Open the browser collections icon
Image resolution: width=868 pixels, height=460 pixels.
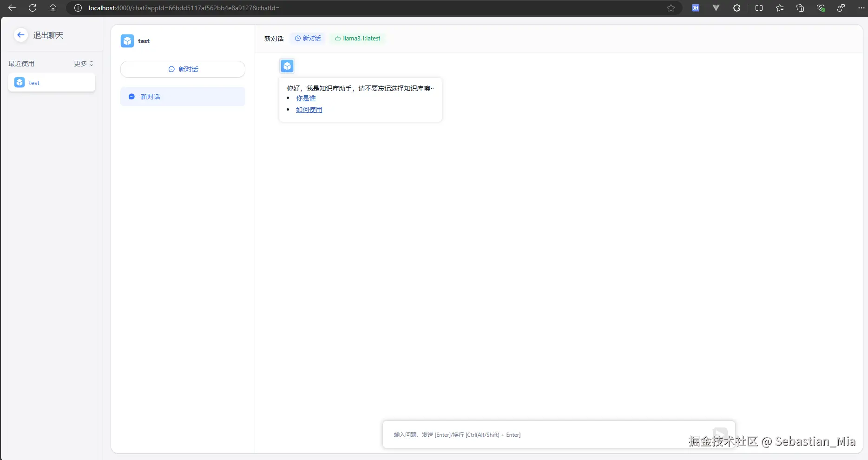pyautogui.click(x=800, y=8)
